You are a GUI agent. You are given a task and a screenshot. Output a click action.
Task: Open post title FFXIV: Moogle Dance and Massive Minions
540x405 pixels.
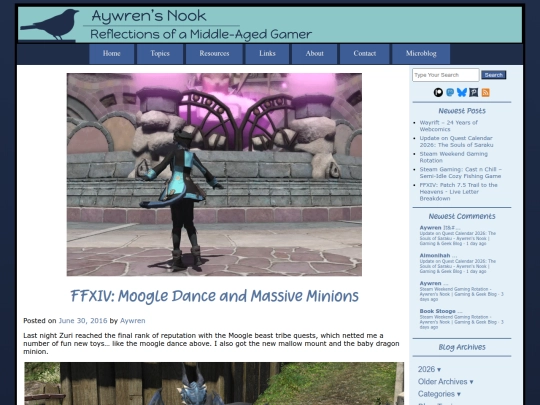[215, 296]
